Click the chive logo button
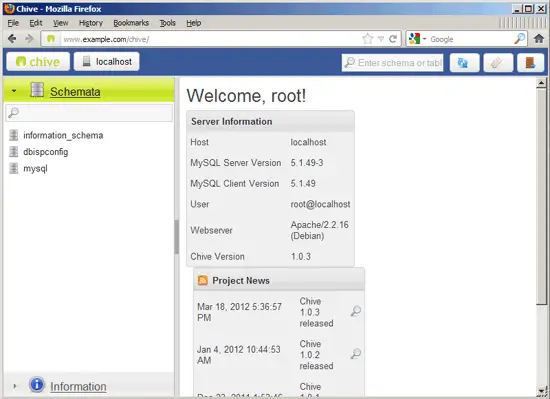Screen dimensions: 550x399 (38, 62)
